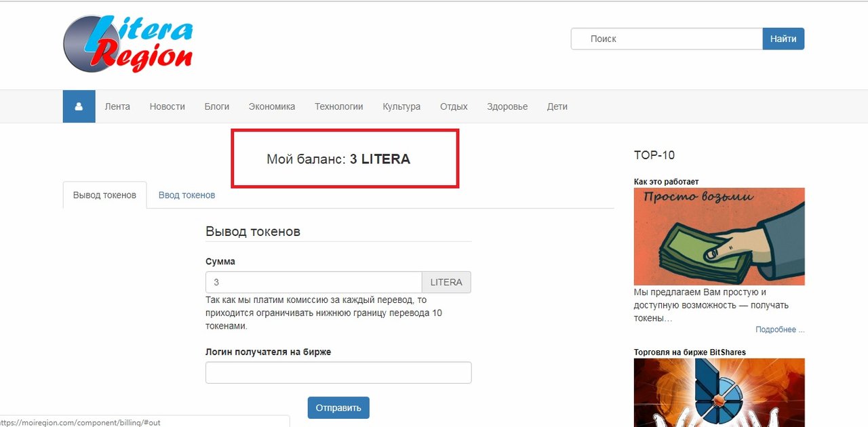Open Торговля на бирже BitShares article title

(690, 352)
